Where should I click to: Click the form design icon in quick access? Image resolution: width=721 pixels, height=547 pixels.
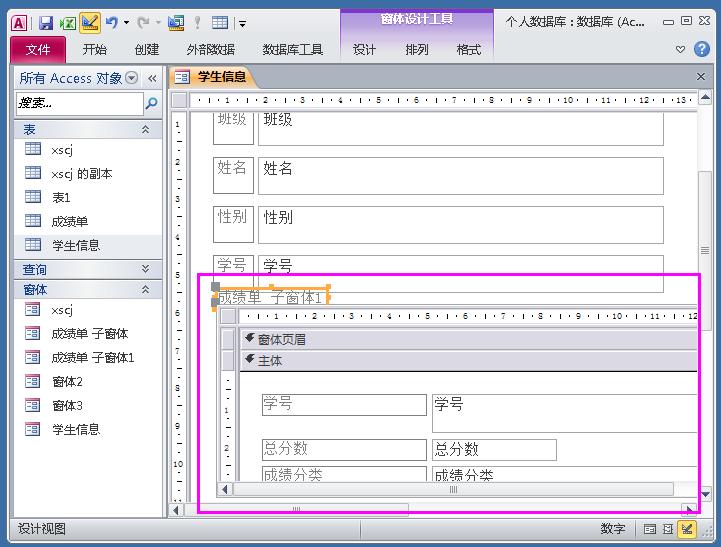[x=176, y=23]
